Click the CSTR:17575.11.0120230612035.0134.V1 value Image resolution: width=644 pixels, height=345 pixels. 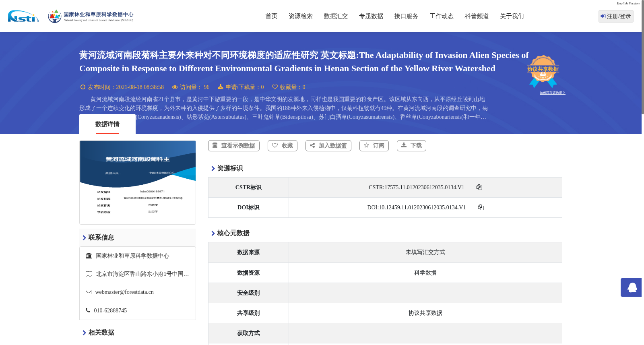coord(417,187)
